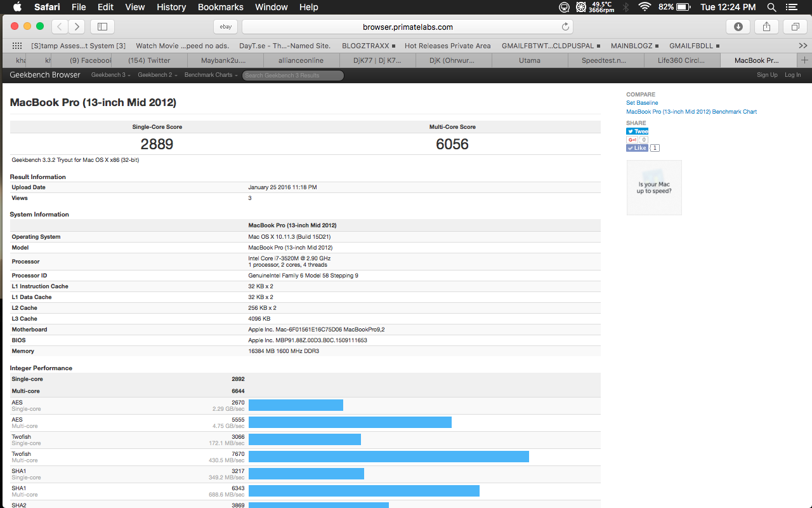Screen dimensions: 812x508
Task: Open the Wi-Fi status menu
Action: coord(645,7)
